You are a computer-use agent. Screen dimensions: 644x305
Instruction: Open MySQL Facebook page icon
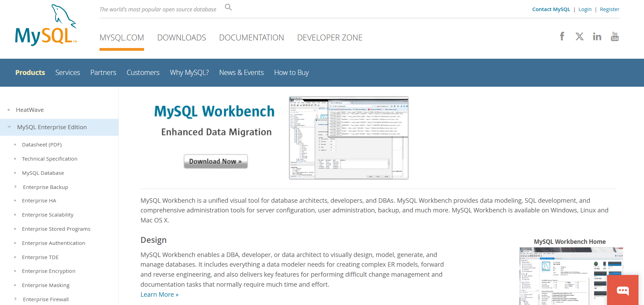pos(562,36)
